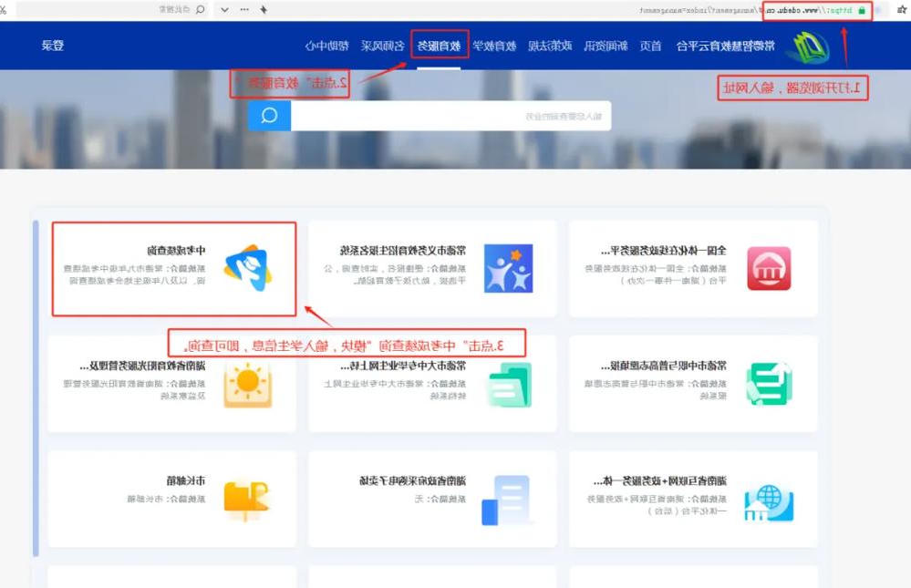The width and height of the screenshot is (911, 588).
Task: Click the browser toolbar magnifier icon
Action: (201, 9)
